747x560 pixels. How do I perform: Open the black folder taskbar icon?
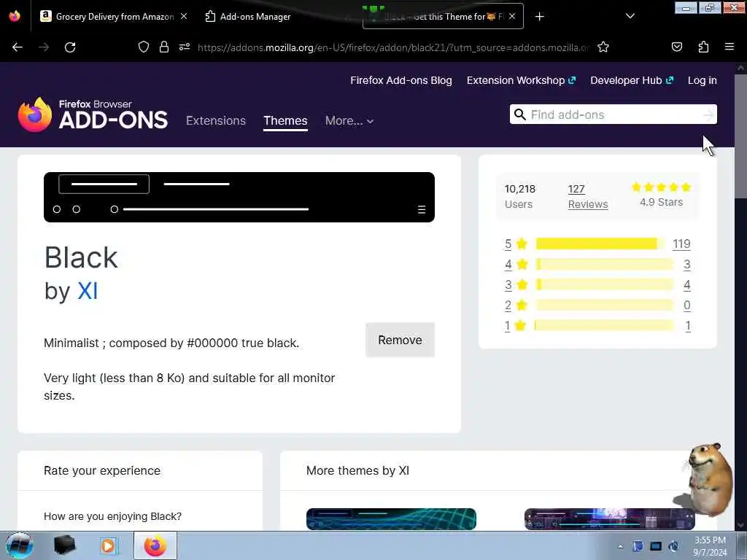point(64,545)
